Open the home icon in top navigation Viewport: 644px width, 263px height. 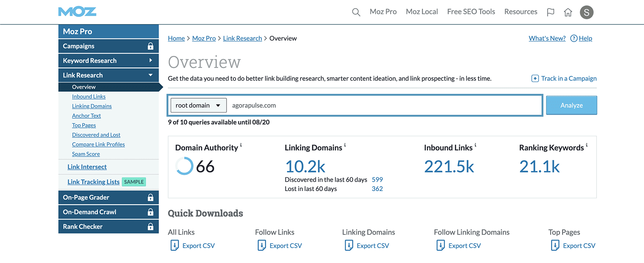click(568, 12)
